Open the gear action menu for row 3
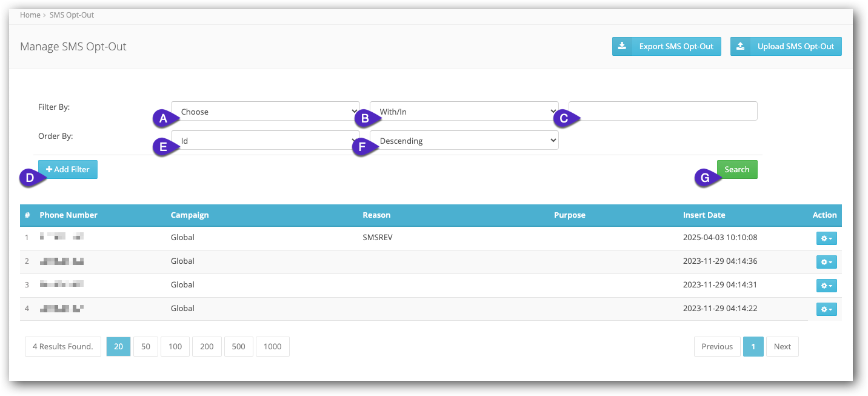868x396 pixels. pyautogui.click(x=826, y=286)
